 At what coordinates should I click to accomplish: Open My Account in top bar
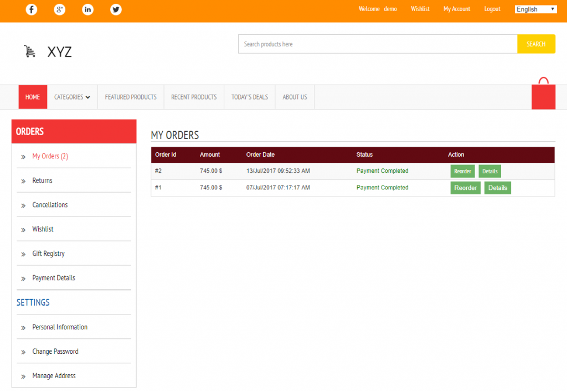point(457,9)
